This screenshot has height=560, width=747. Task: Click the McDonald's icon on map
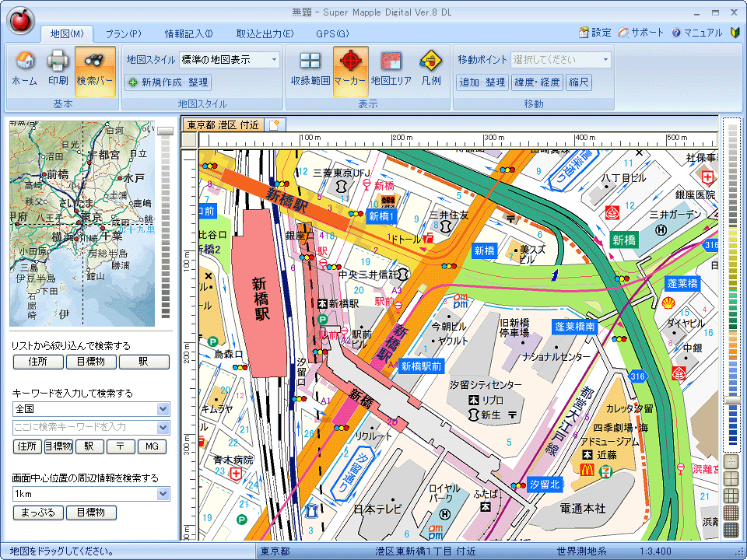pyautogui.click(x=587, y=471)
